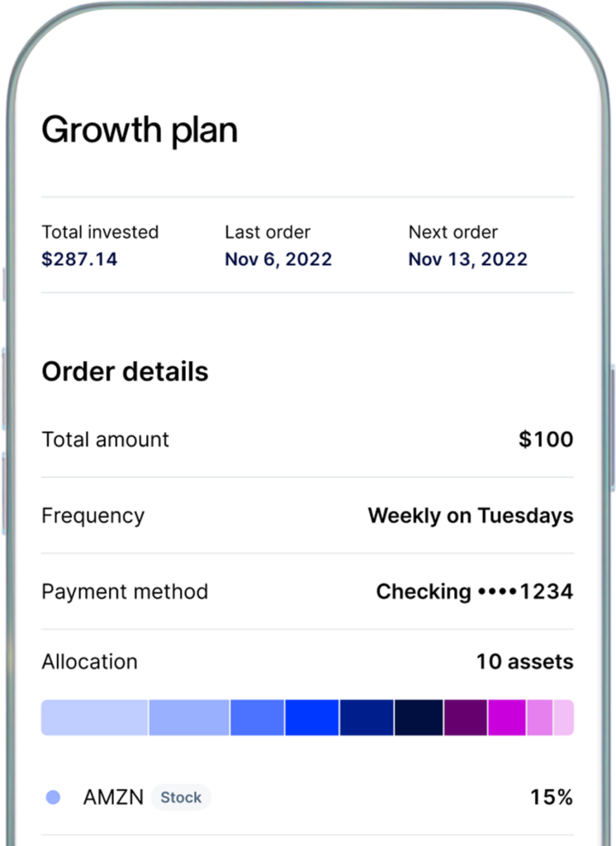Click the Growth plan title
Viewport: 616px width, 846px height.
(x=140, y=131)
